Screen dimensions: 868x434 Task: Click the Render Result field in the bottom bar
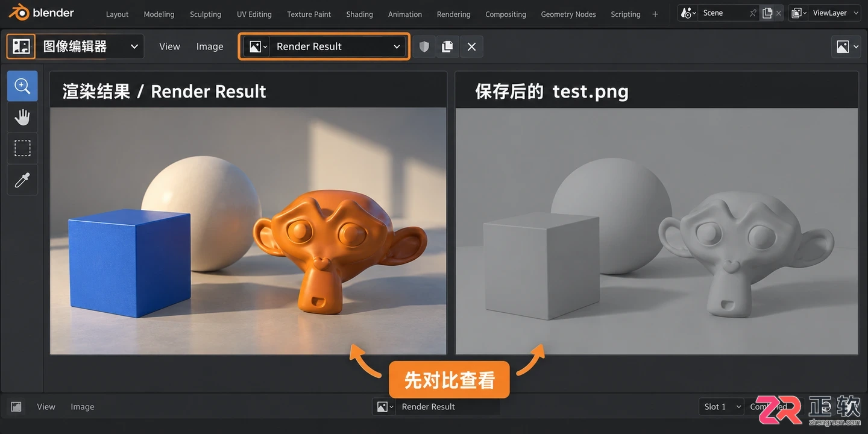tap(447, 407)
